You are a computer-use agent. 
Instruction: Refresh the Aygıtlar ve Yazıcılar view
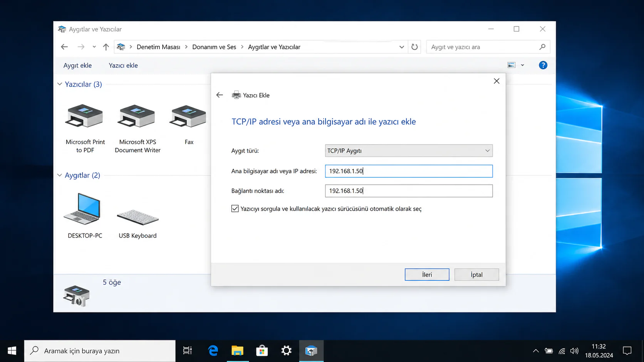click(414, 47)
